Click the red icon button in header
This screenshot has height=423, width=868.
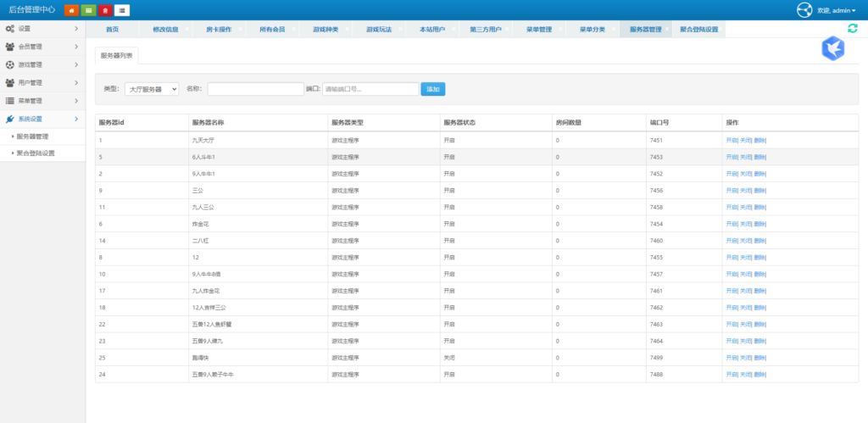coord(105,10)
